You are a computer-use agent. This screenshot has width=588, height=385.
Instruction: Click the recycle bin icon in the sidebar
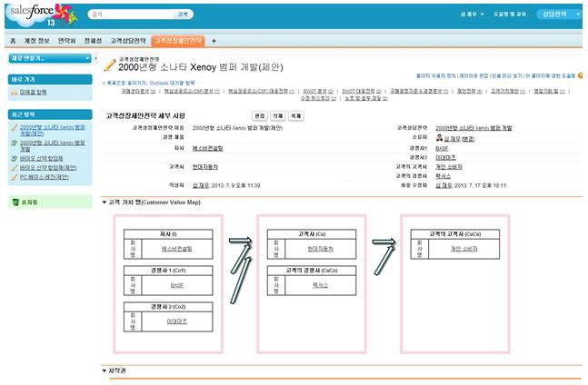point(15,202)
